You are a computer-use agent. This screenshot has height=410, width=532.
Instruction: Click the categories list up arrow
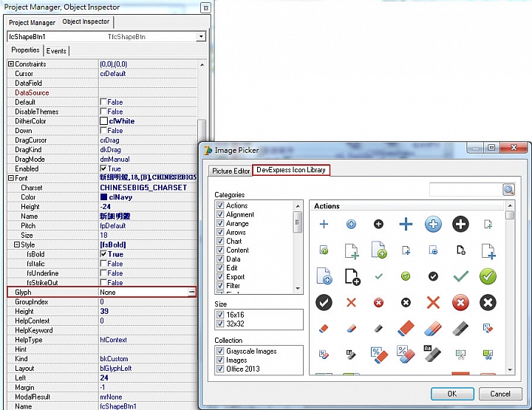[x=298, y=206]
